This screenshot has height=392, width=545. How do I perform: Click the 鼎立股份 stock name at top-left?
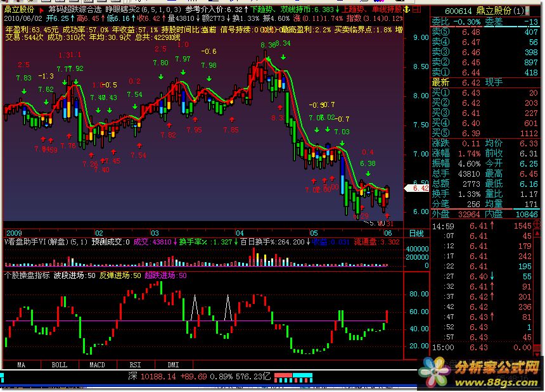click(x=20, y=11)
